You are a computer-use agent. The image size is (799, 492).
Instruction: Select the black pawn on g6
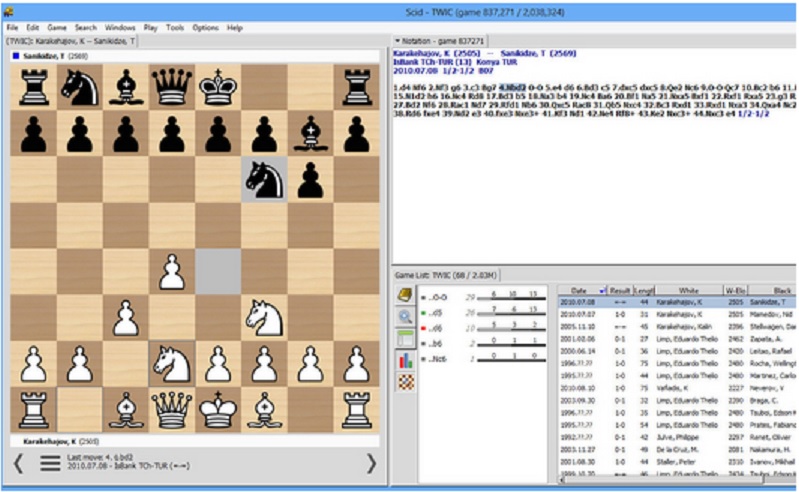tap(310, 180)
